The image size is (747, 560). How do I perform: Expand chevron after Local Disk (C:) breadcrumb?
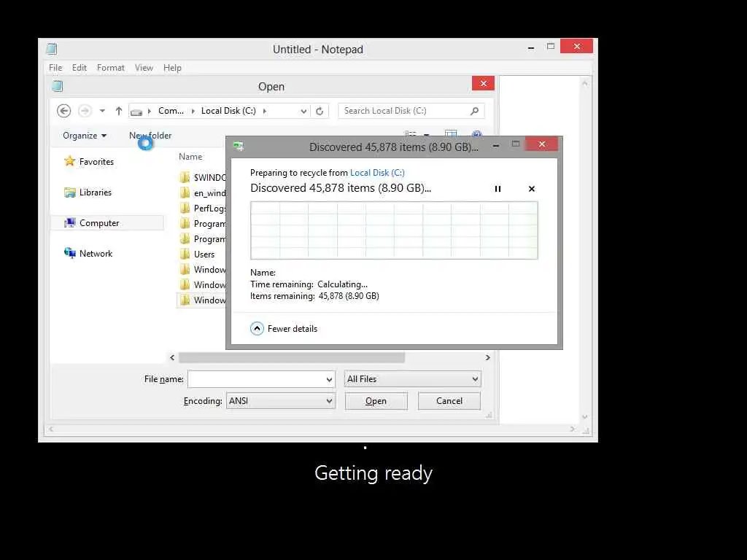point(264,111)
